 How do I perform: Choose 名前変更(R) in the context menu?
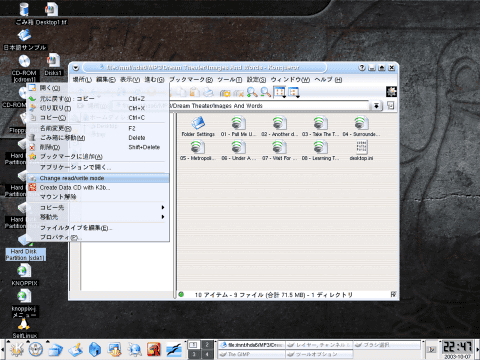[x=98, y=128]
